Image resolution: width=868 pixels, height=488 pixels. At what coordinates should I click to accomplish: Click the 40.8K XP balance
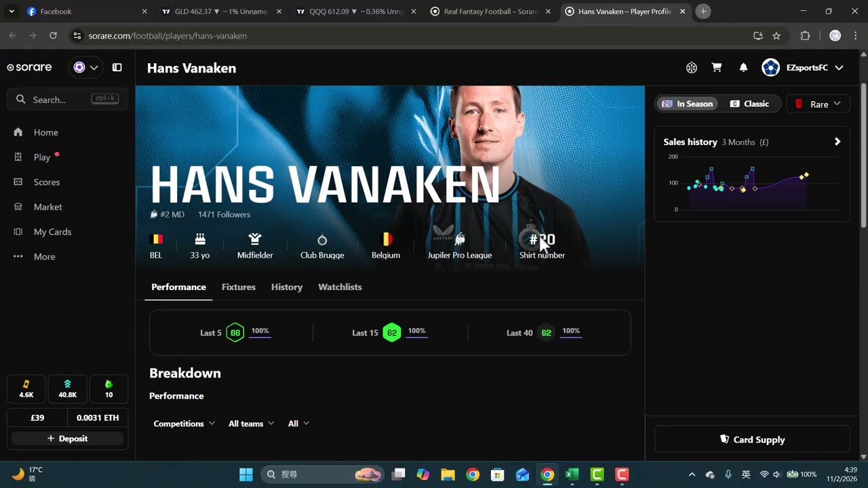point(67,388)
